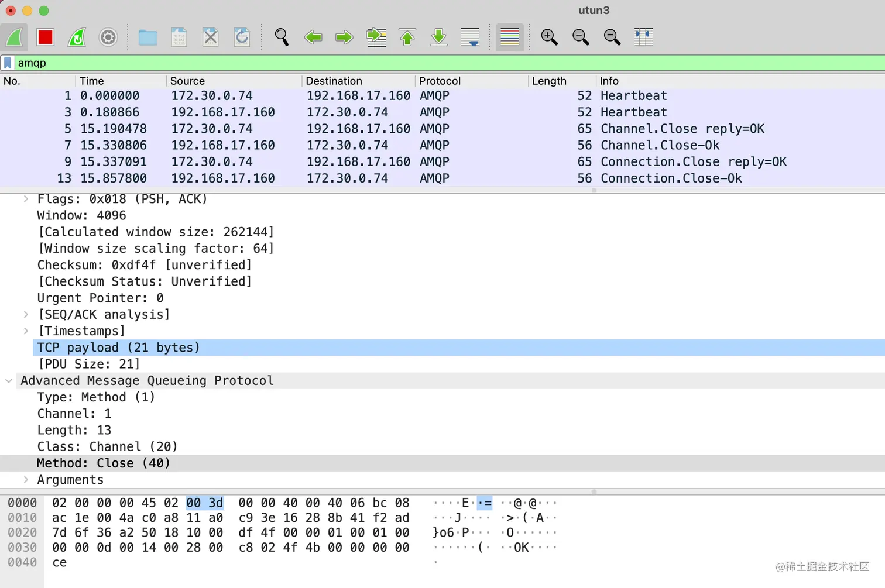885x588 pixels.
Task: Reset text to normal size
Action: coord(612,37)
